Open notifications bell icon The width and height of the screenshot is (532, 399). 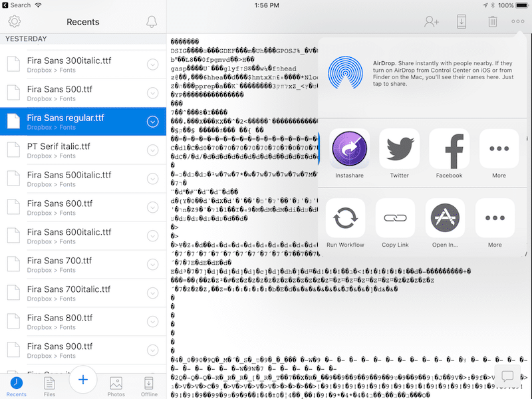(x=152, y=22)
